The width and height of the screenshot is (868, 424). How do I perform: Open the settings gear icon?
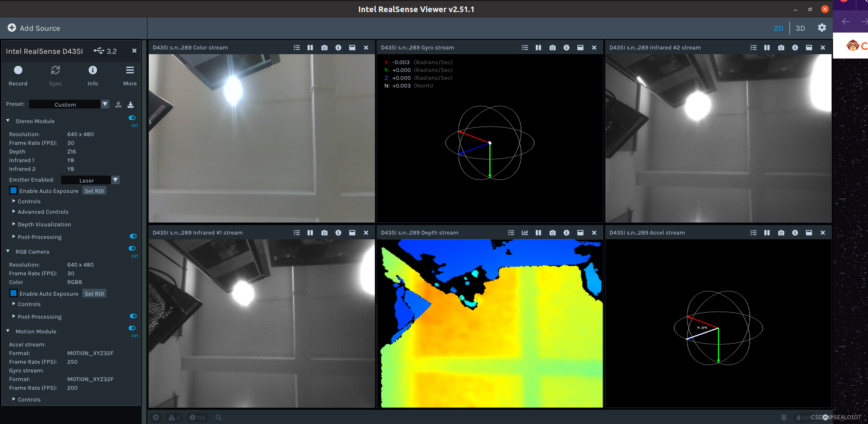click(822, 28)
